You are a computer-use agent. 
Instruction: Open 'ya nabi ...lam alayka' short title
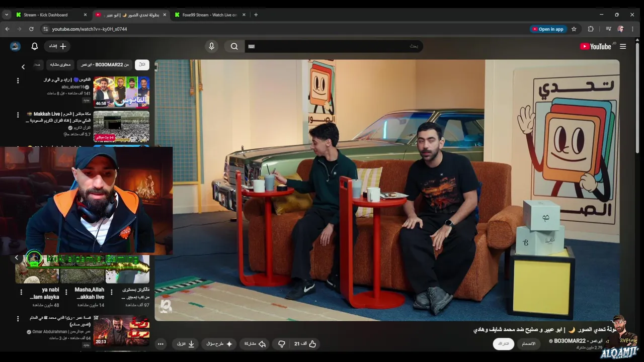point(44,294)
